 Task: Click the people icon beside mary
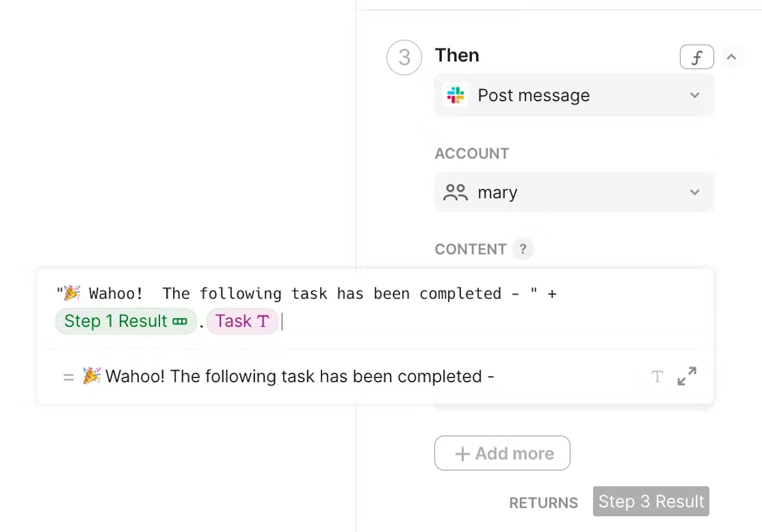click(455, 192)
